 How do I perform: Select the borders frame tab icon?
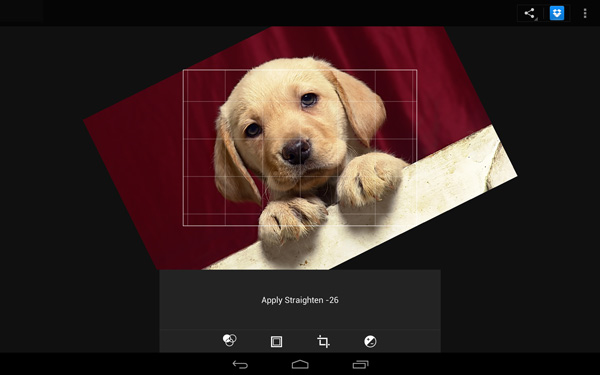(276, 341)
